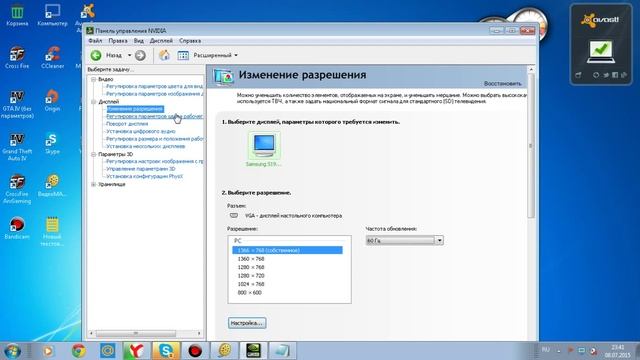
Task: Open Частота обновления 60 Гц dropdown
Action: click(x=404, y=241)
